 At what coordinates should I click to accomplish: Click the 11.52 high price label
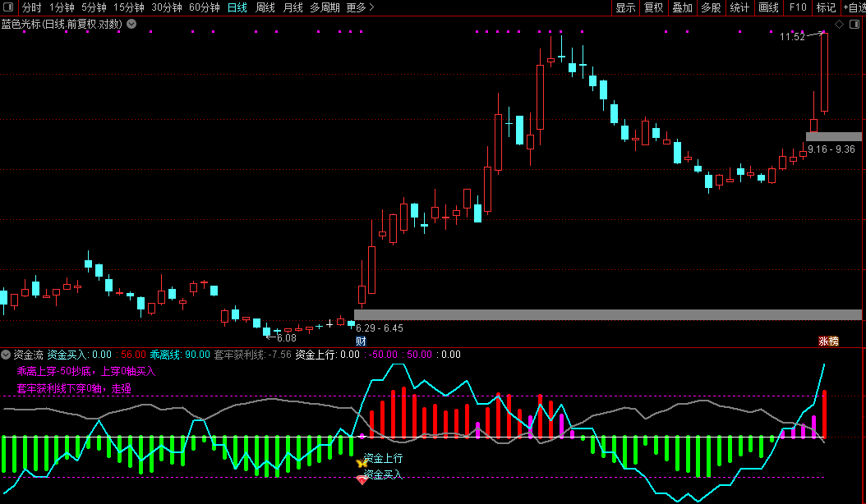(x=793, y=37)
